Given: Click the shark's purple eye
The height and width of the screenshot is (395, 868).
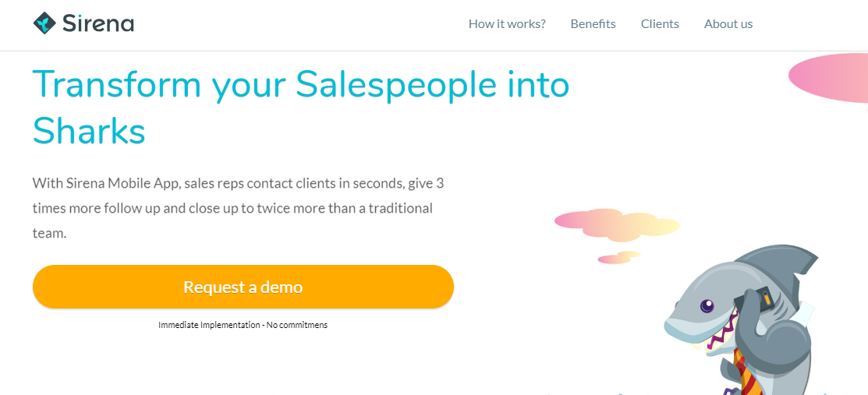Looking at the screenshot, I should [707, 306].
